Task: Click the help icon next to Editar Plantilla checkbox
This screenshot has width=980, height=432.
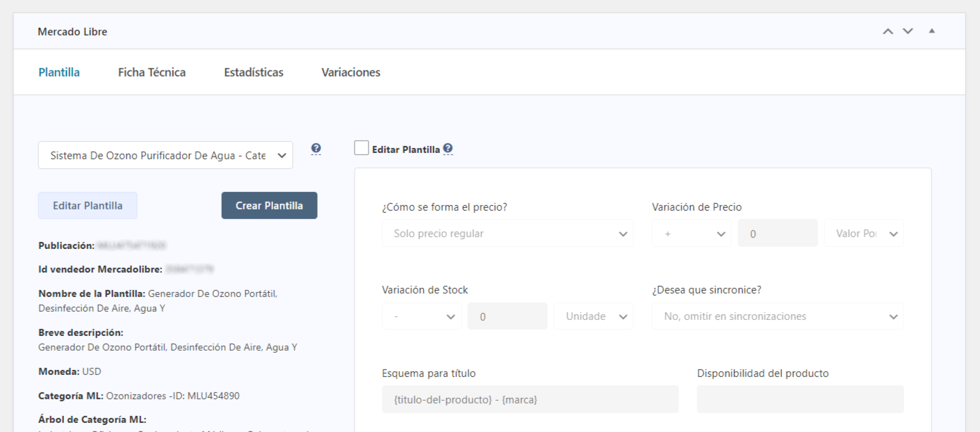Action: [x=448, y=149]
